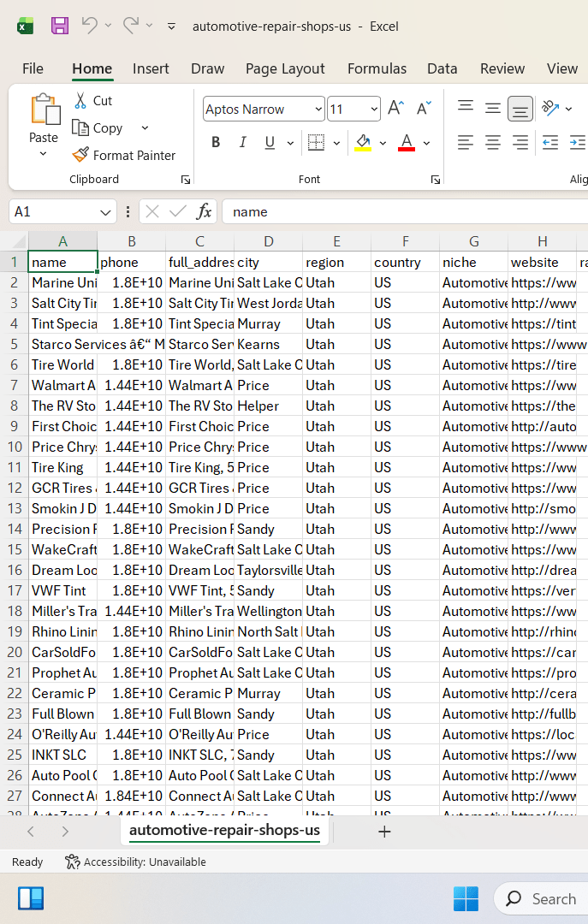
Task: Click the Enter checkmark in formula bar
Action: pyautogui.click(x=177, y=211)
